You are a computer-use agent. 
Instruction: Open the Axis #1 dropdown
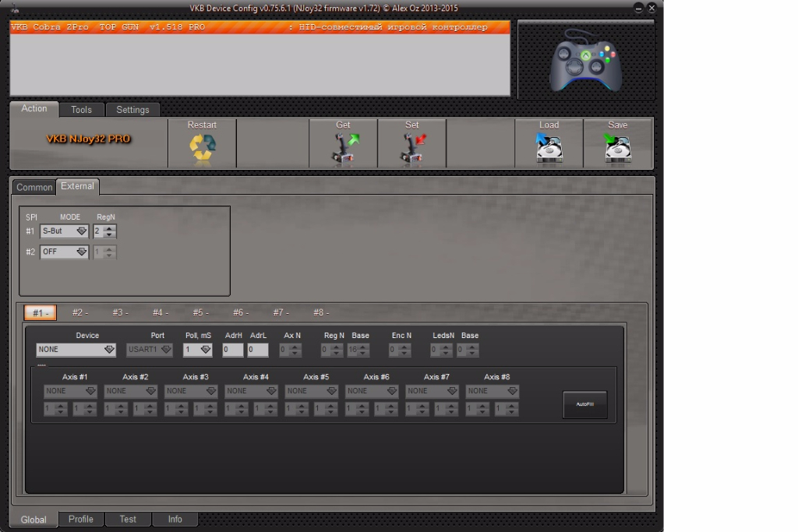click(70, 390)
